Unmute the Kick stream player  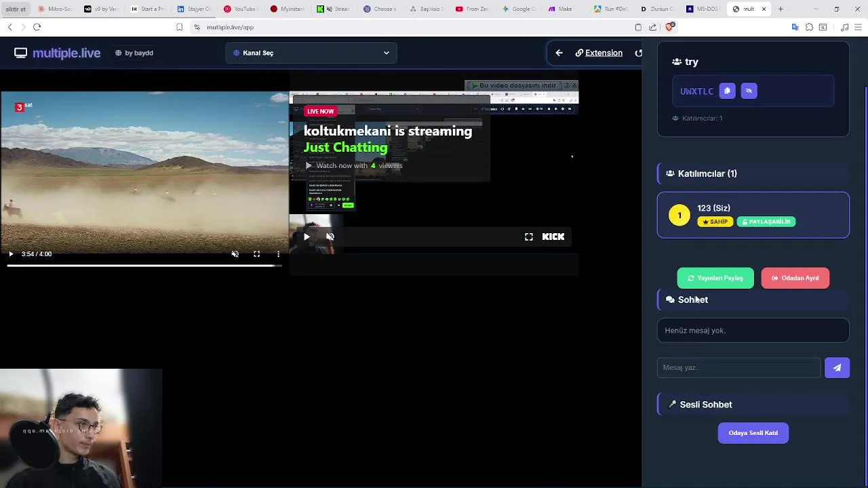[330, 237]
